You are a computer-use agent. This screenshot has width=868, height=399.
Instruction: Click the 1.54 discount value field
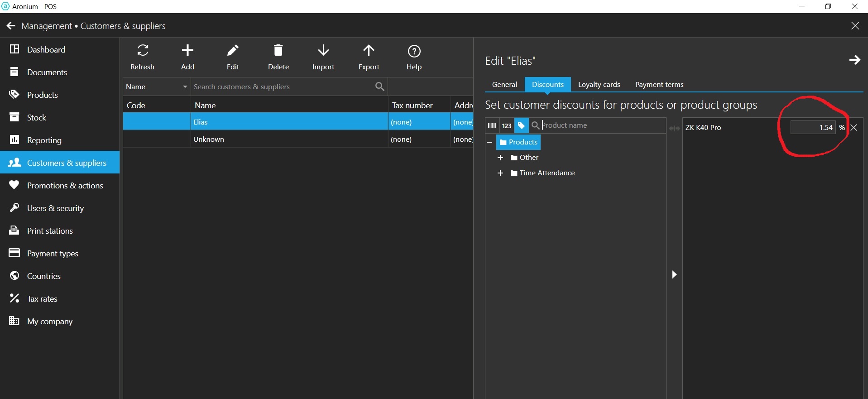point(813,128)
